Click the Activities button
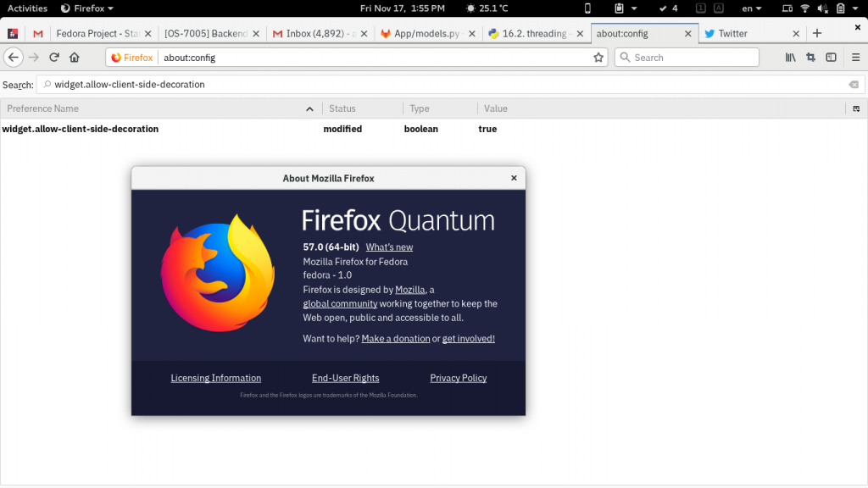 click(27, 8)
